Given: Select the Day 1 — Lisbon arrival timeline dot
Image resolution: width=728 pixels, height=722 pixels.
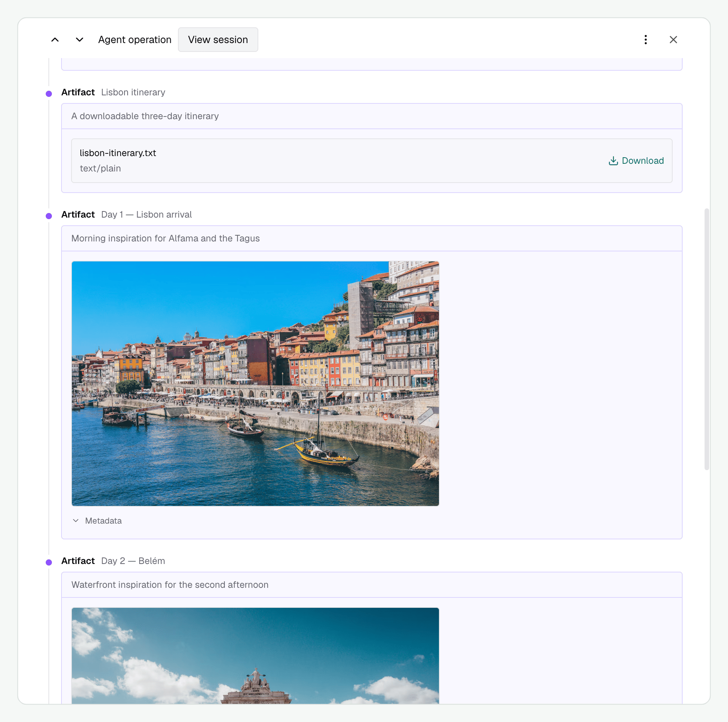Looking at the screenshot, I should pyautogui.click(x=49, y=216).
